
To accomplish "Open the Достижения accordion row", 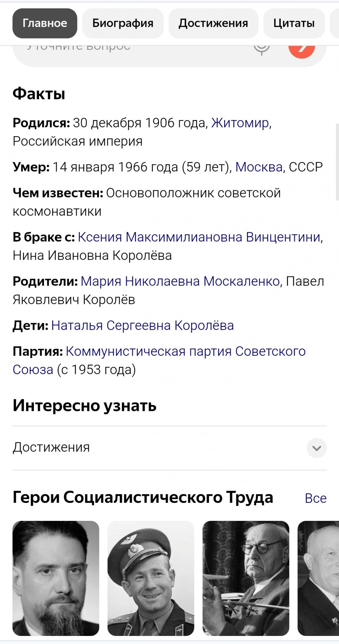I will [x=169, y=448].
